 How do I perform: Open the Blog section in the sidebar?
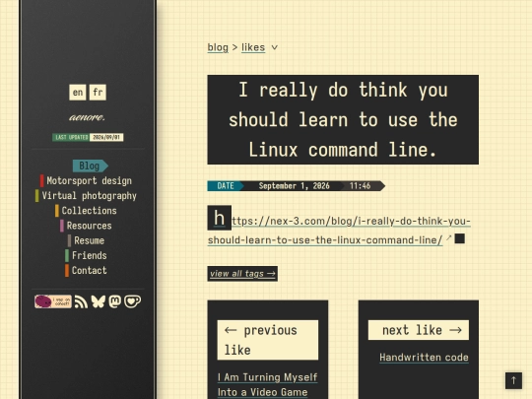coord(90,166)
